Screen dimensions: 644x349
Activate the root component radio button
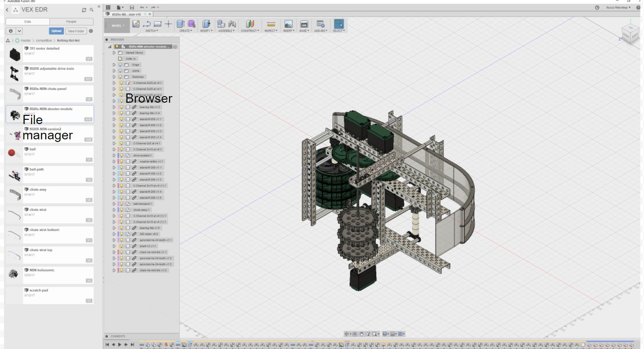[175, 46]
